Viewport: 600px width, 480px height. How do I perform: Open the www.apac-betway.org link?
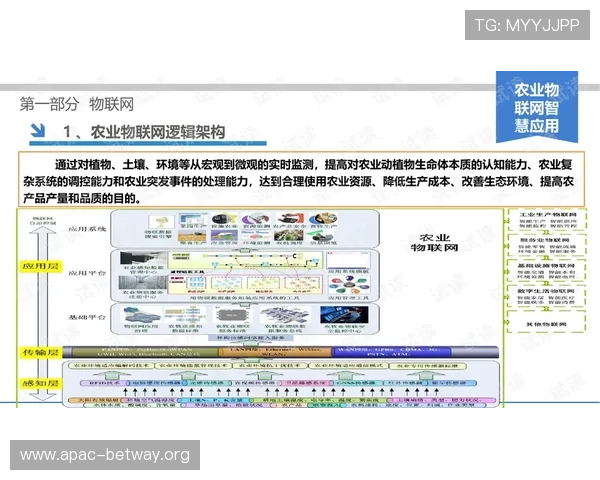105,455
